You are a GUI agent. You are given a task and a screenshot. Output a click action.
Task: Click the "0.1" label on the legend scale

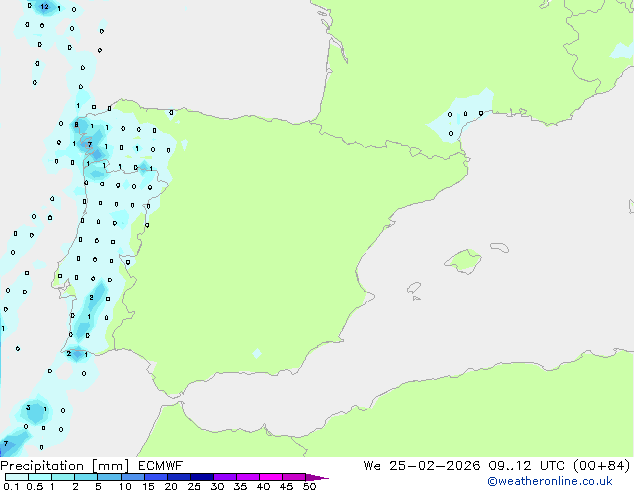point(11,486)
